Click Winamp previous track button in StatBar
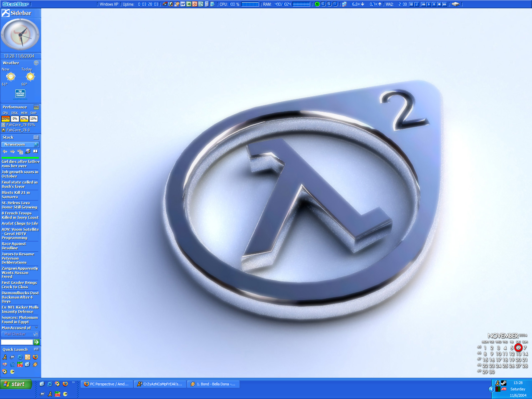This screenshot has width=532, height=399. click(423, 4)
